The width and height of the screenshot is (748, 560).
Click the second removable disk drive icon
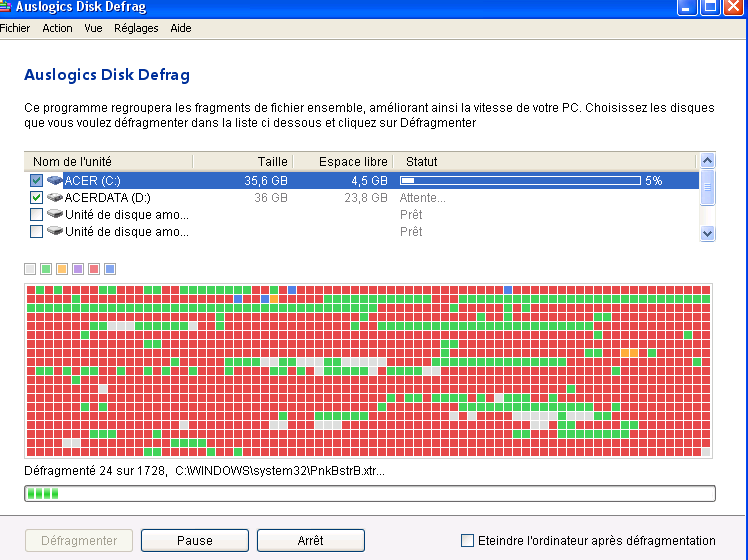(x=55, y=231)
